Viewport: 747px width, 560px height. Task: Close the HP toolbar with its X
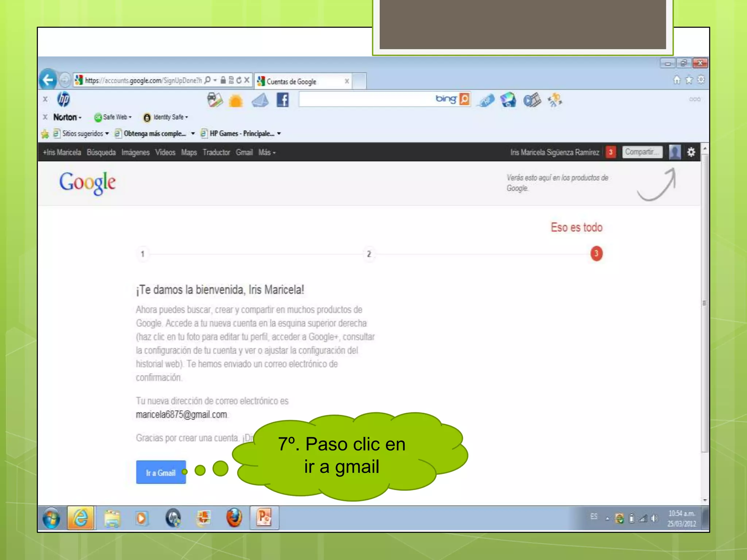coord(45,99)
